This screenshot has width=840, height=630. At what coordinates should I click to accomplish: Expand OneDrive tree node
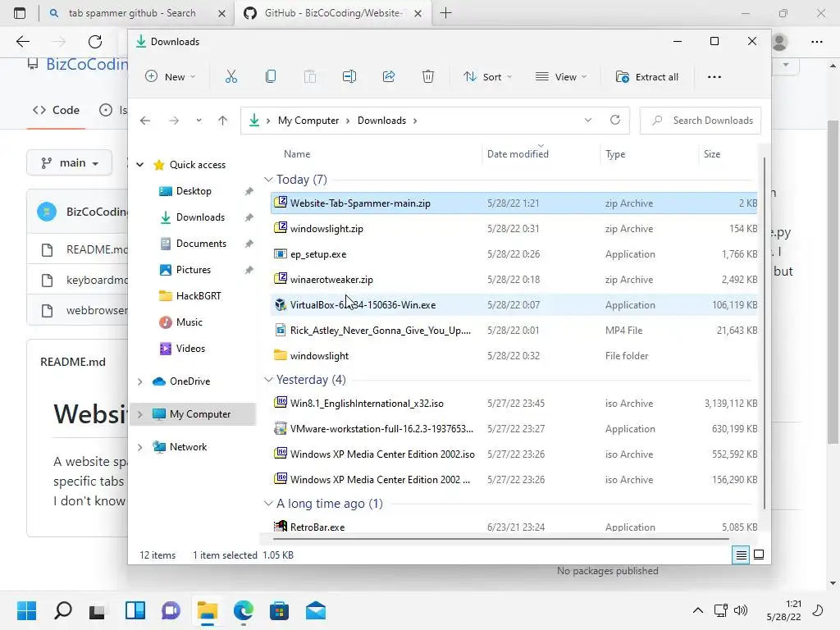pos(139,381)
